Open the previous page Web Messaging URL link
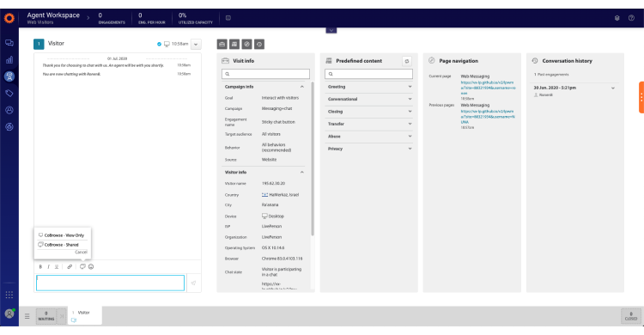This screenshot has width=644, height=335. click(x=488, y=117)
